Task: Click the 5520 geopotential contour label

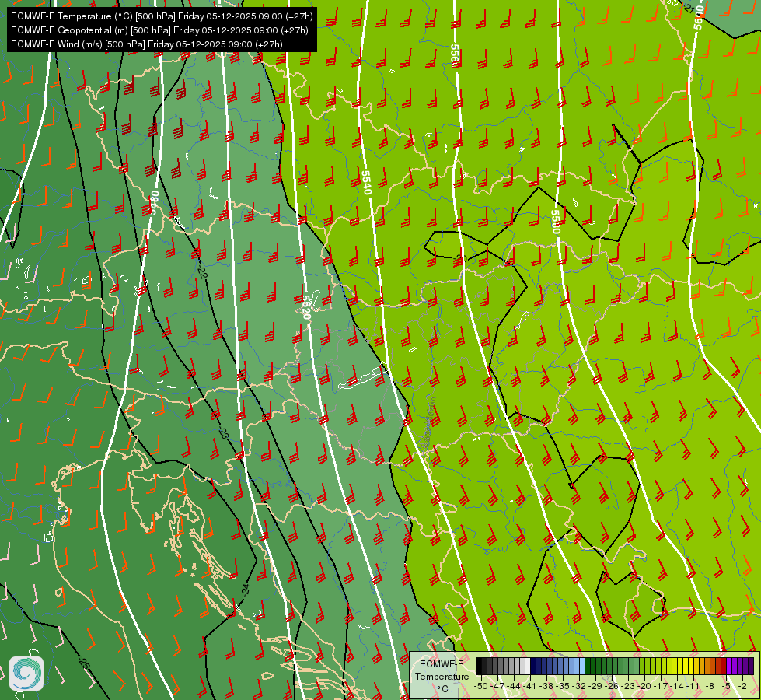Action: (x=305, y=307)
